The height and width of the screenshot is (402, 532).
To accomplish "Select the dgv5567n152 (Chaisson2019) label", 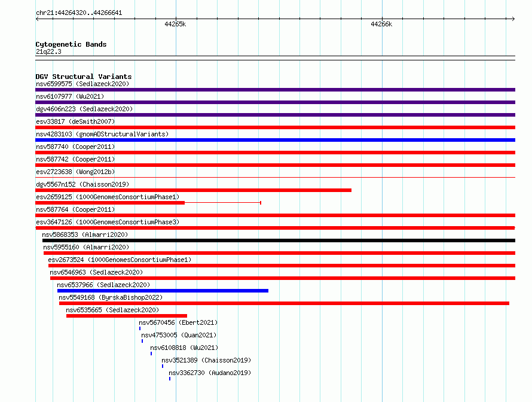I will click(82, 184).
